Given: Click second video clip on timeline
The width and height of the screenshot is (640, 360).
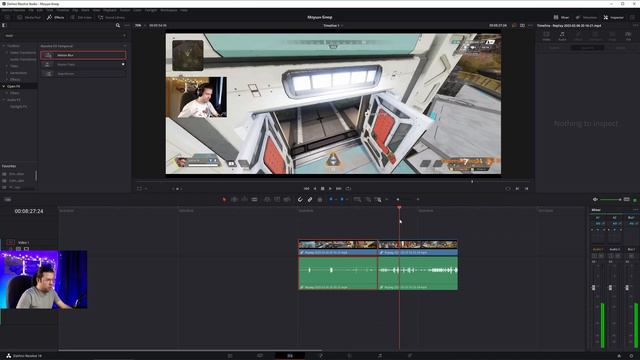Looking at the screenshot, I should point(418,248).
